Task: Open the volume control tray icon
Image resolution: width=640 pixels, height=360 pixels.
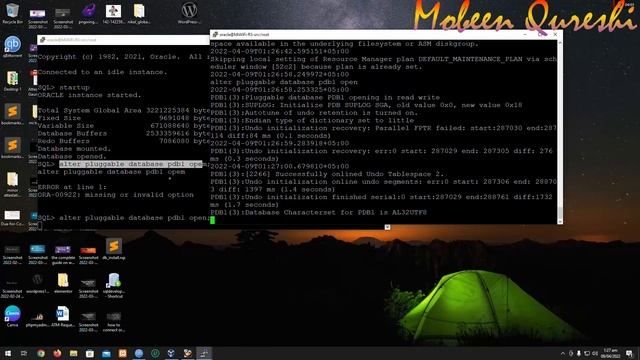Action: (595, 353)
